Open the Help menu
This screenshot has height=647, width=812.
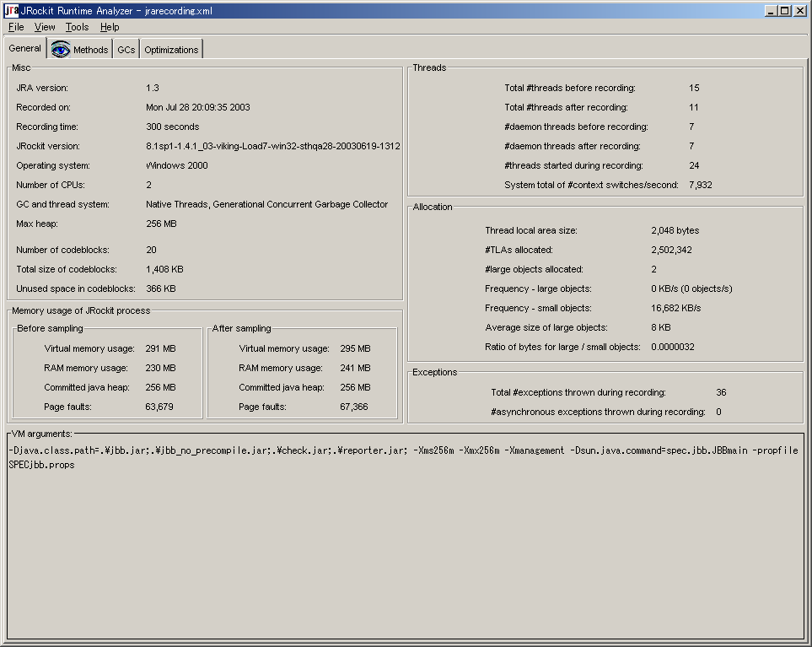click(109, 27)
